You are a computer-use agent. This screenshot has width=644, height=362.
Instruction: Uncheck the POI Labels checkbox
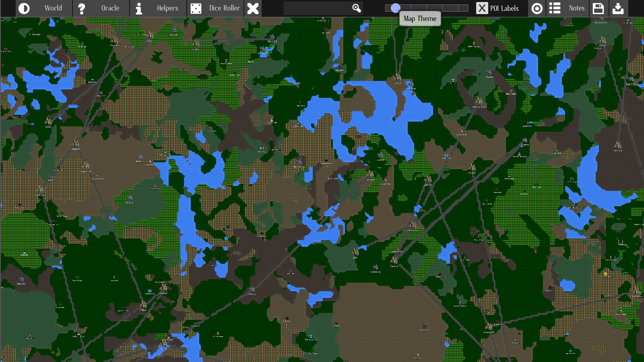pos(482,8)
